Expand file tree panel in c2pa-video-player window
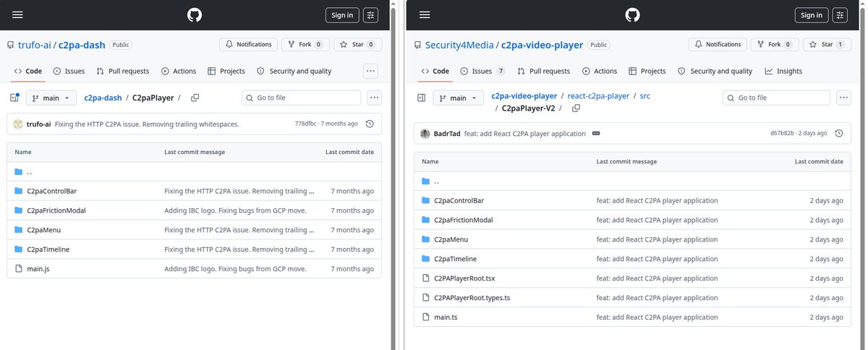868x350 pixels. pos(422,98)
